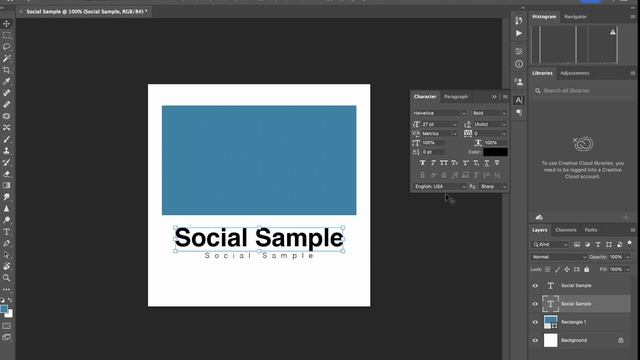Viewport: 640px width, 360px height.
Task: Click the foreground color swatch
Action: point(4,309)
